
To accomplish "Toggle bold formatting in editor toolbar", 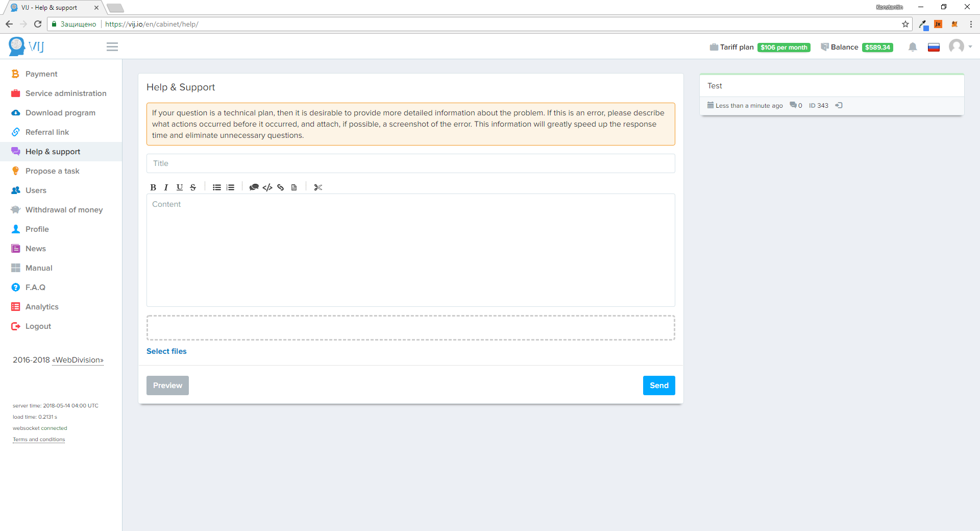I will point(153,187).
